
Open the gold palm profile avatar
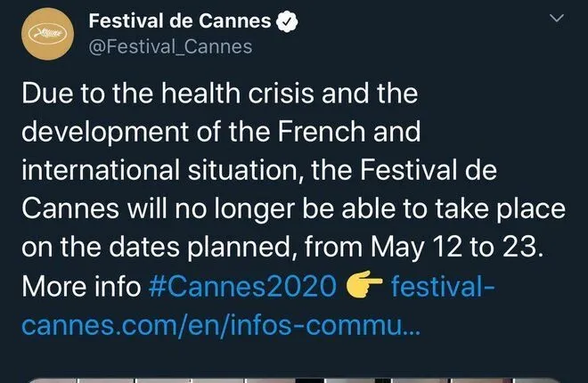[47, 32]
